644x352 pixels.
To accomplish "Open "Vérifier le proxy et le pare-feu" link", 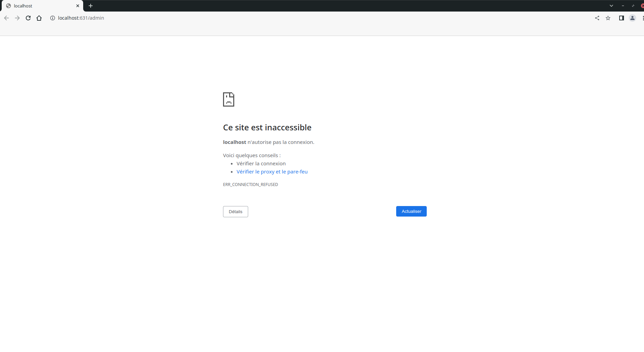I will click(x=272, y=172).
